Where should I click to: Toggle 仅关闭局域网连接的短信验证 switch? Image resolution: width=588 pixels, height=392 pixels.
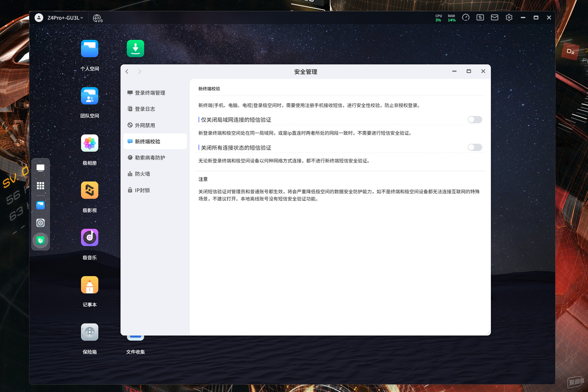[475, 119]
